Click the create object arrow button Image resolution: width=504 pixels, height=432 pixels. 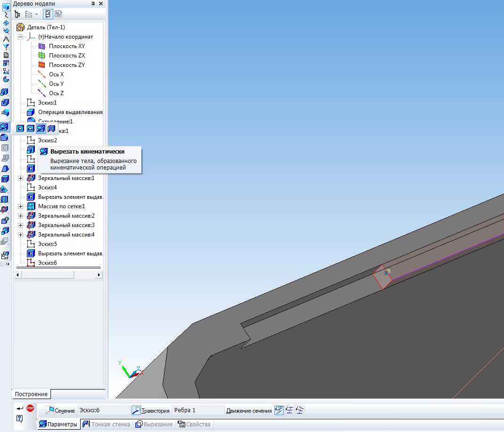click(x=19, y=408)
